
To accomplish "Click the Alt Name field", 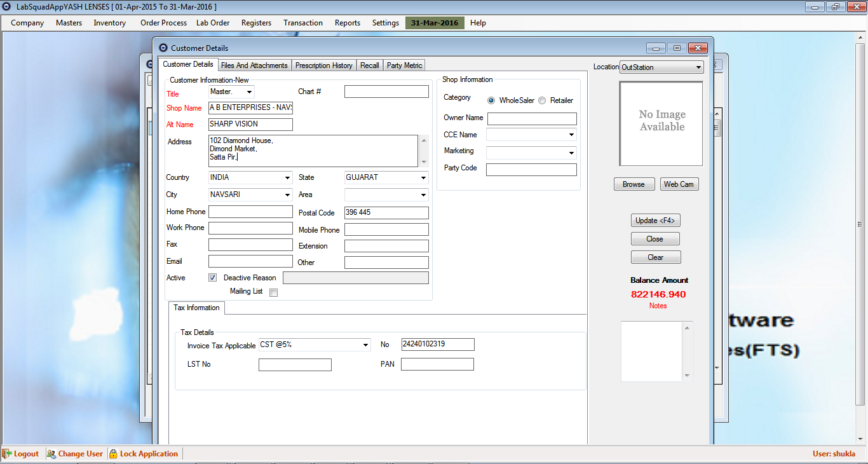I will click(x=250, y=125).
